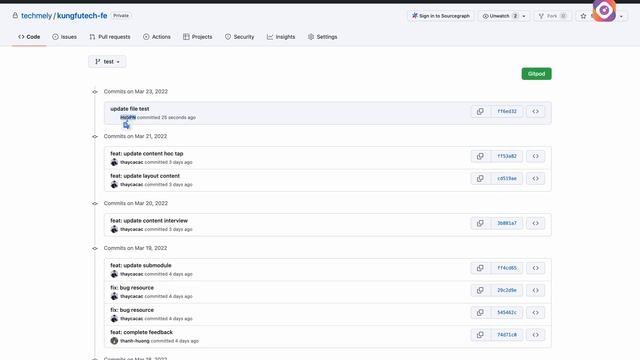Open 'update file test' commit message
The height and width of the screenshot is (360, 640).
pos(129,109)
